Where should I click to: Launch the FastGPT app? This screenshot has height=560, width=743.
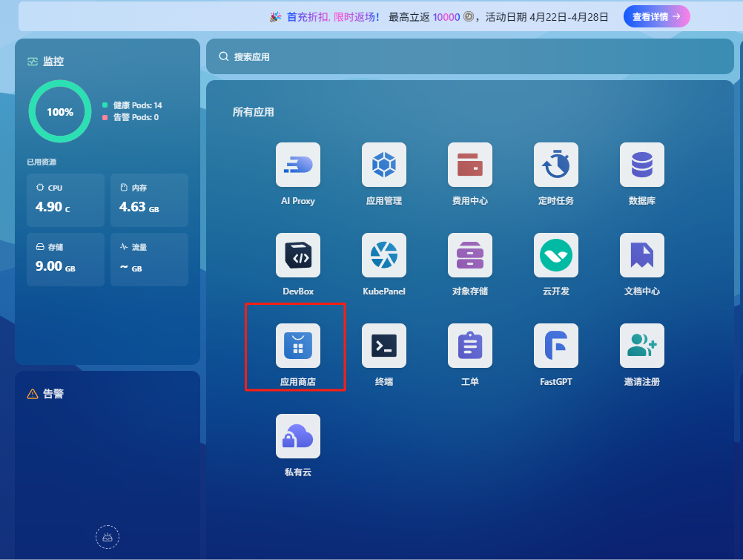[556, 346]
